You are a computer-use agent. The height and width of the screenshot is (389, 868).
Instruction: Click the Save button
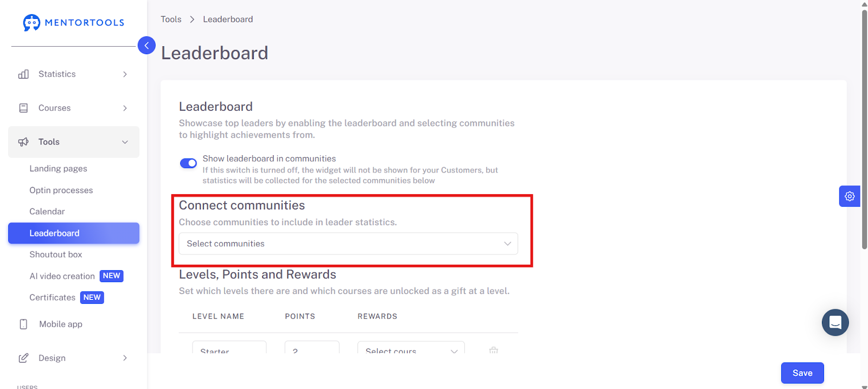click(802, 373)
